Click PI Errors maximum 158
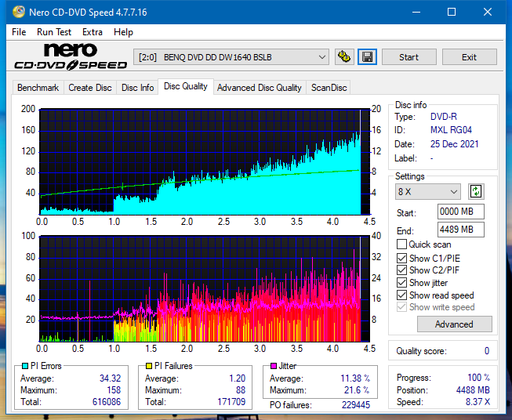Image resolution: width=512 pixels, height=420 pixels. [114, 390]
